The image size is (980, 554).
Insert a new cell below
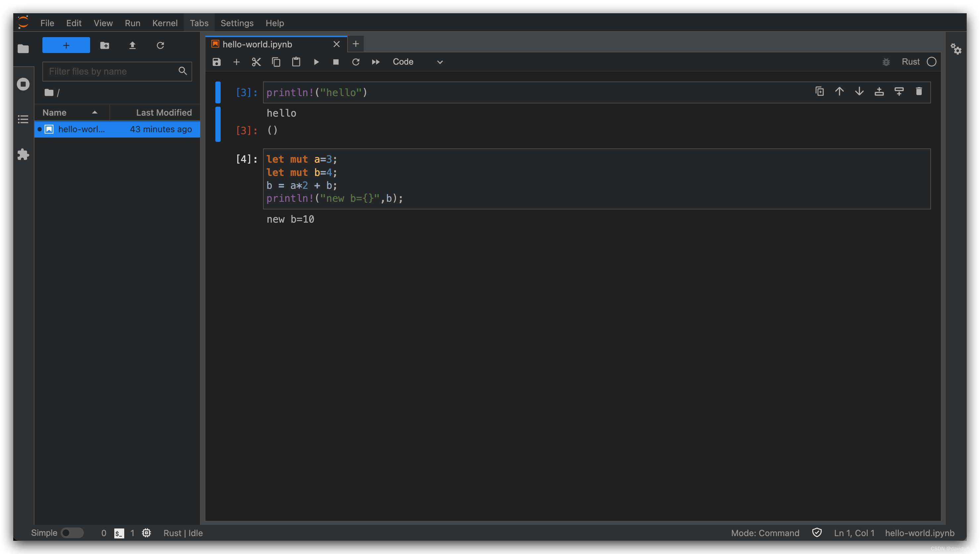click(x=236, y=62)
